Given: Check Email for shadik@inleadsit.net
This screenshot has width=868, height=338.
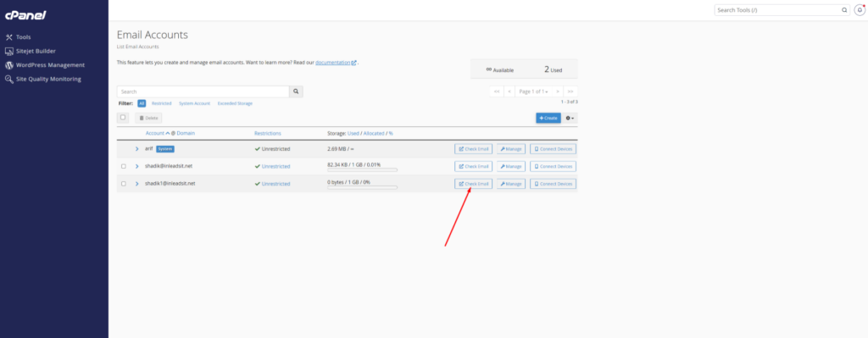Looking at the screenshot, I should click(473, 166).
